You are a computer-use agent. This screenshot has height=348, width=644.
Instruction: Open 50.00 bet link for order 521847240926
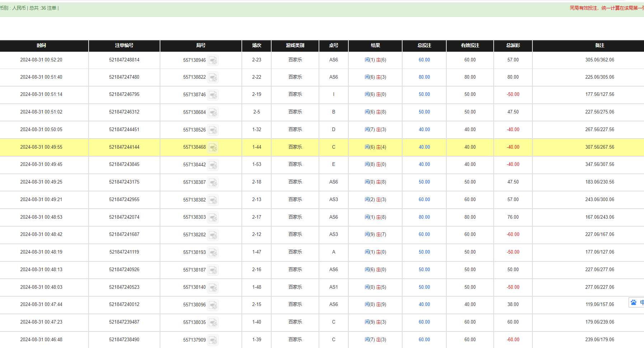(x=424, y=270)
